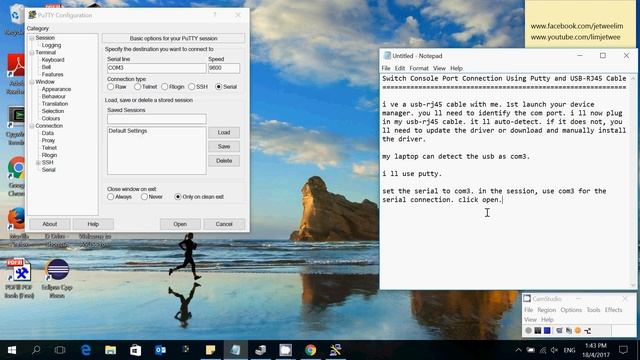Click the Speed input field
Screen dimensions: 640x360
(x=224, y=68)
